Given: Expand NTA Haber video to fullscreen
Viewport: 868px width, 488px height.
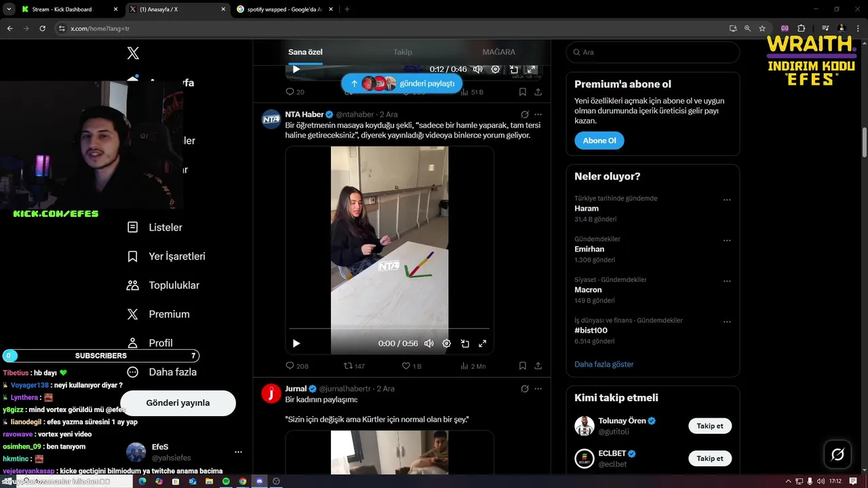Looking at the screenshot, I should [483, 344].
